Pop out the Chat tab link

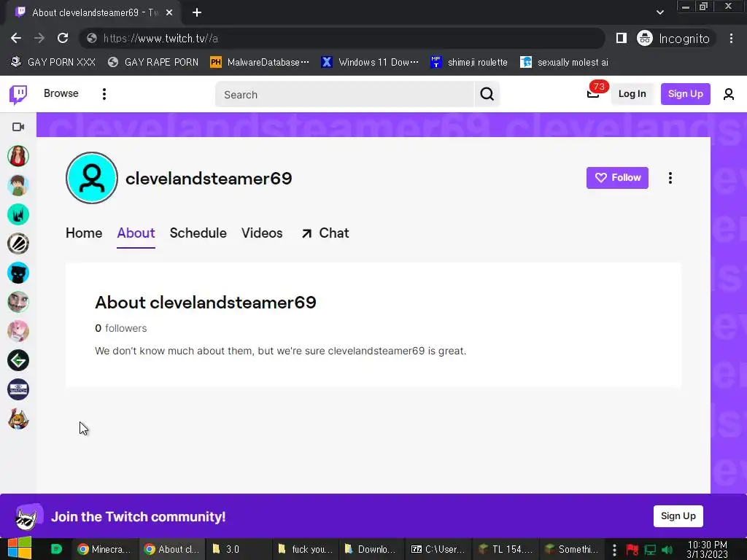[325, 233]
